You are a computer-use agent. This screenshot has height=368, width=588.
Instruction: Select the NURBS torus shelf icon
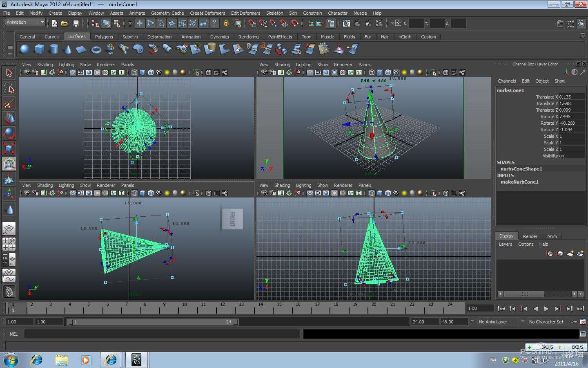click(96, 49)
